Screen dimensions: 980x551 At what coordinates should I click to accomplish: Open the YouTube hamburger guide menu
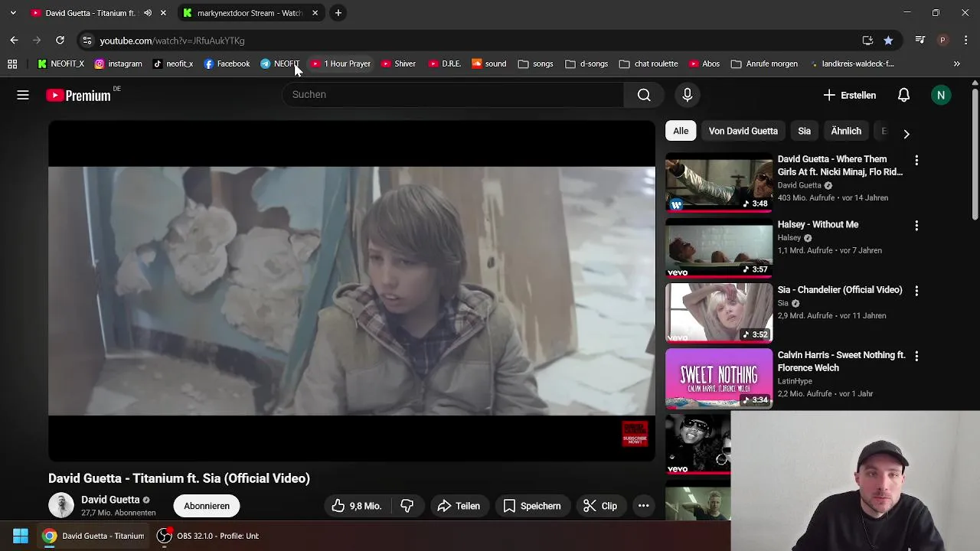(23, 95)
